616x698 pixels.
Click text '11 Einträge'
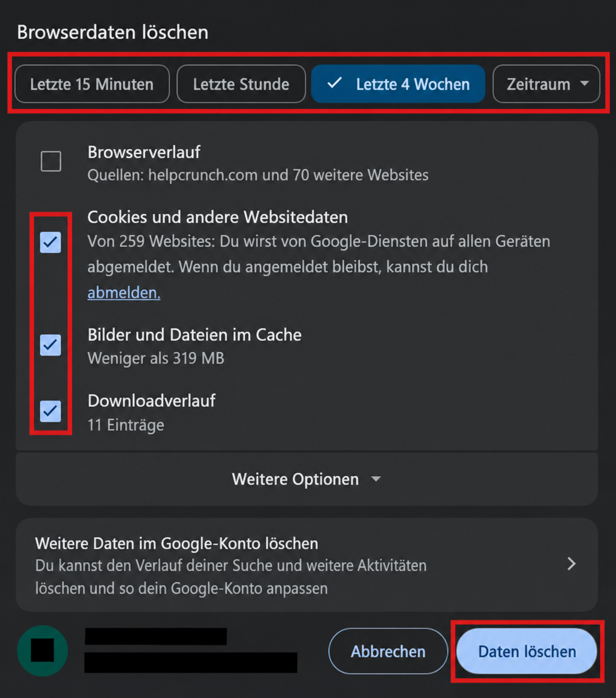pyautogui.click(x=126, y=425)
